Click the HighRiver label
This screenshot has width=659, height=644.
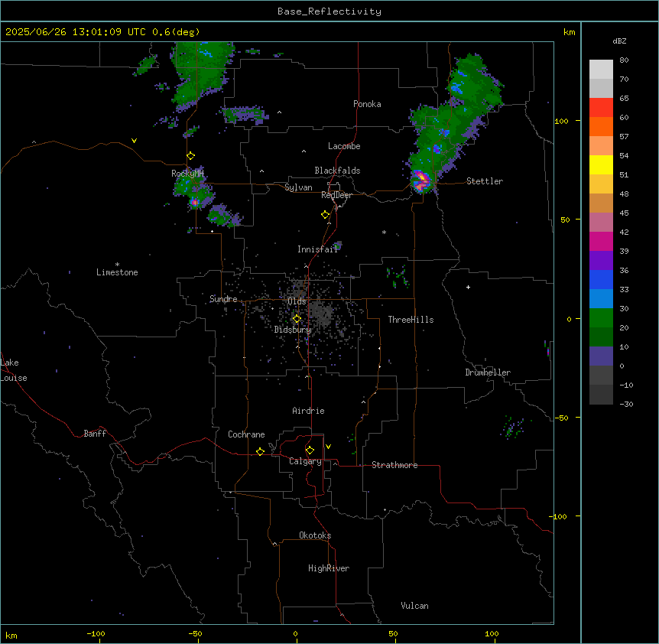click(329, 568)
